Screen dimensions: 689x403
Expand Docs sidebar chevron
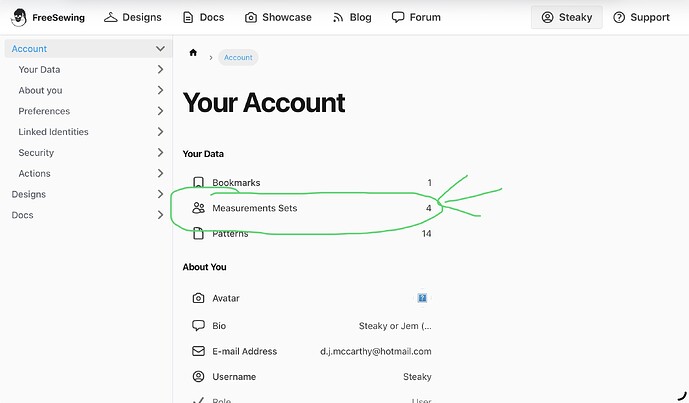tap(160, 215)
